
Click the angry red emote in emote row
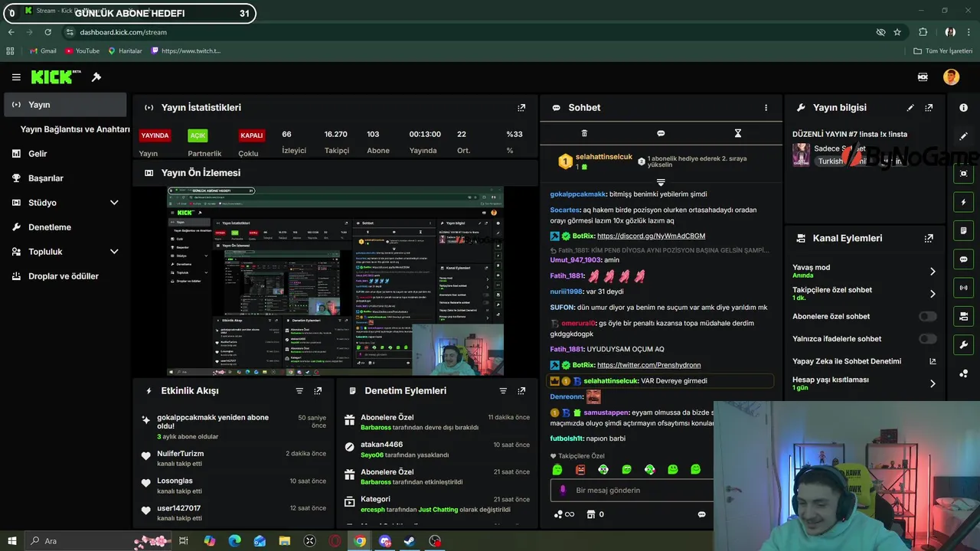pyautogui.click(x=580, y=469)
